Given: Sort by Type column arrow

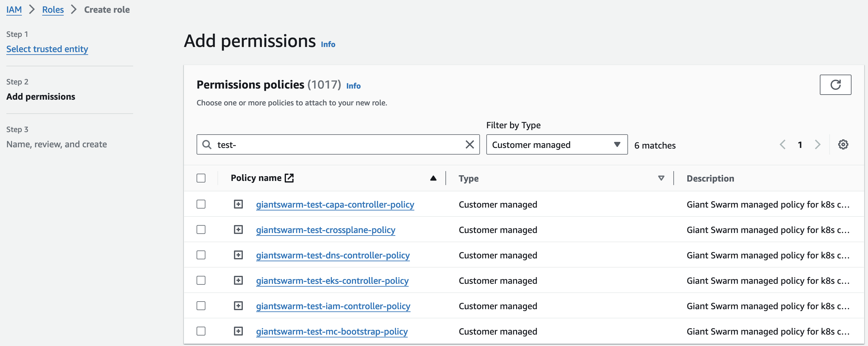Looking at the screenshot, I should 661,178.
